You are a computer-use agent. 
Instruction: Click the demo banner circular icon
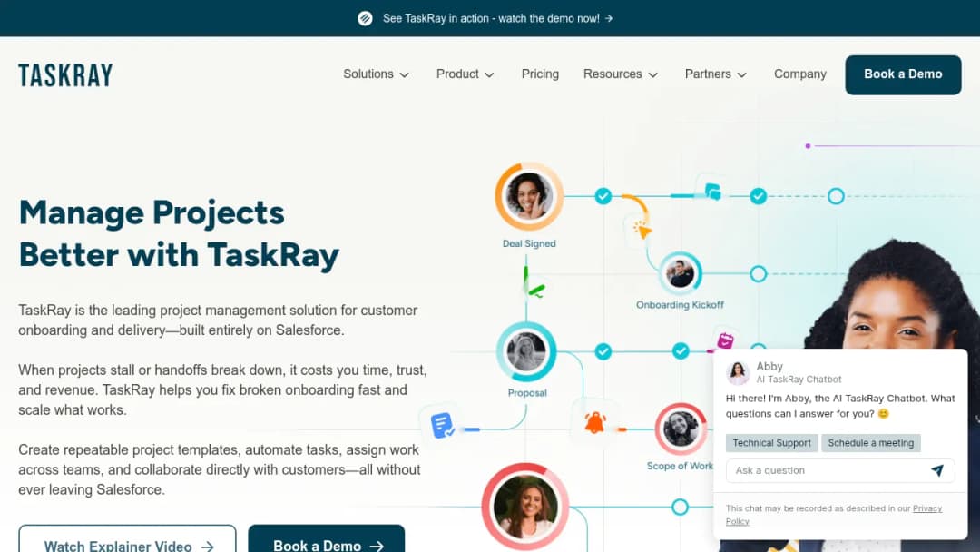pos(365,19)
